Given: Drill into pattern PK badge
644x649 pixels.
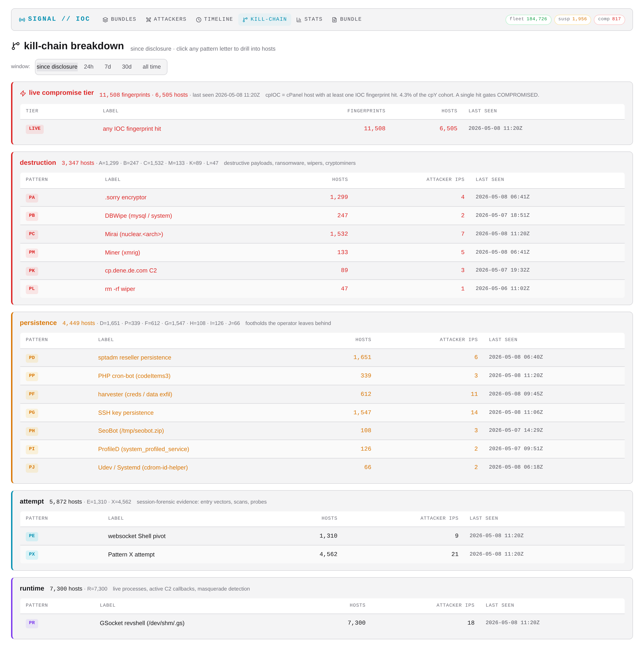Looking at the screenshot, I should coord(32,271).
